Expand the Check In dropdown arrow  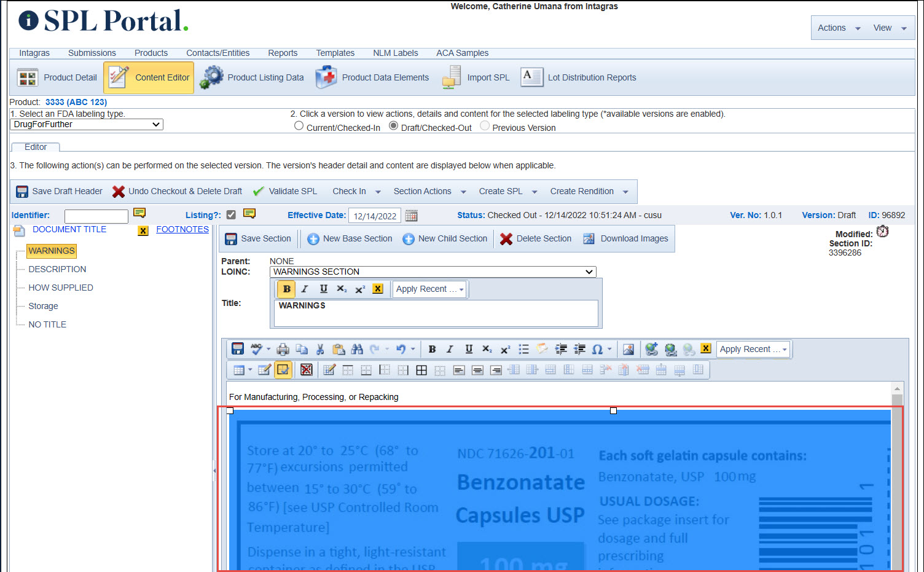coord(378,192)
